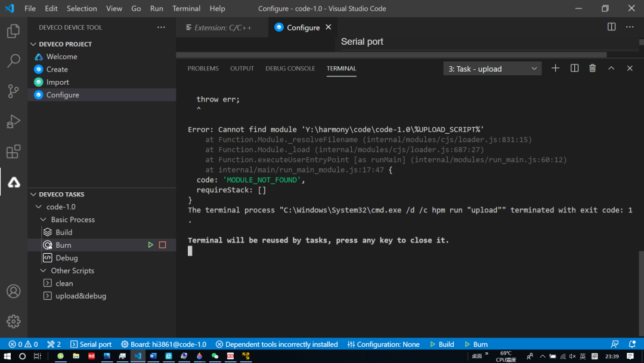
Task: Collapse the DEVECO PROJECT section
Action: (x=33, y=44)
